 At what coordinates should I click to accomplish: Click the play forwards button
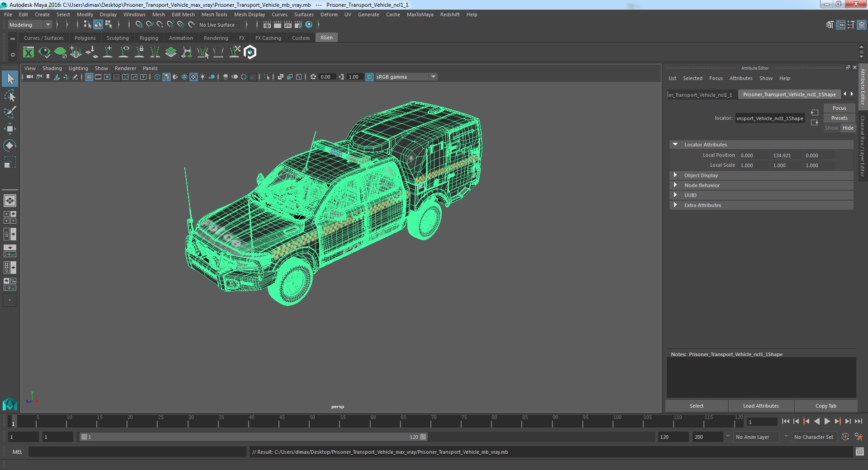[827, 421]
